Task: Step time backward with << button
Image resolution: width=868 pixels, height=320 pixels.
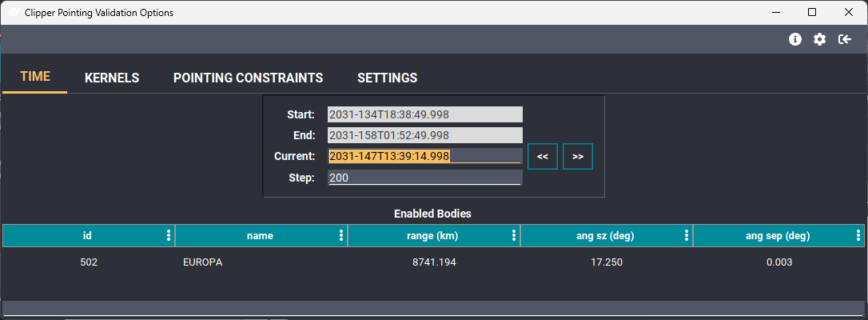Action: [x=543, y=157]
